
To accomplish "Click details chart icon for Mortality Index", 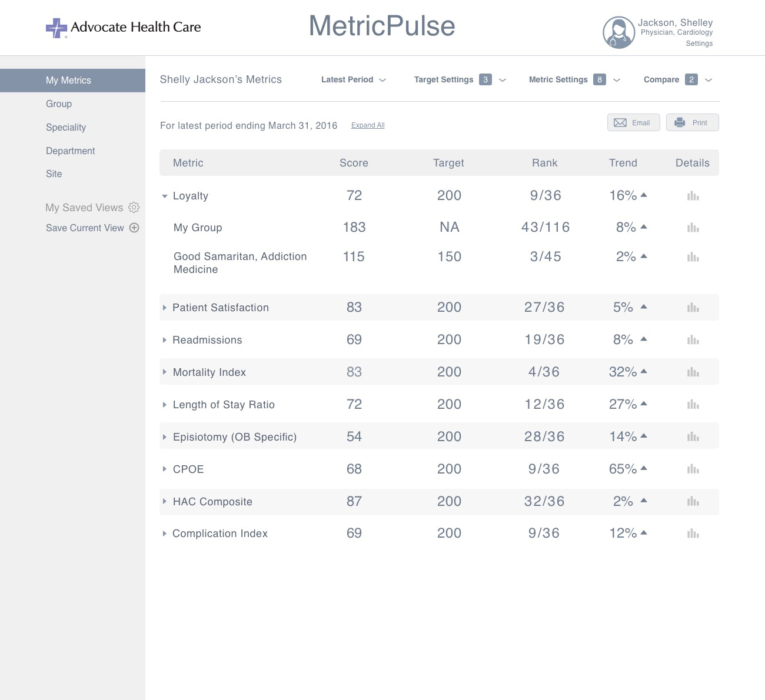I will (x=693, y=372).
